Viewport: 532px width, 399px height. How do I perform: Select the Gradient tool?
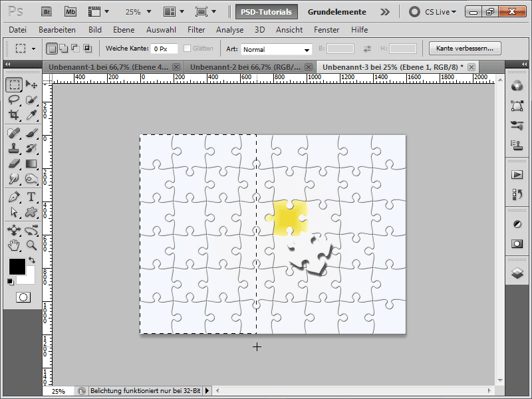[x=31, y=164]
